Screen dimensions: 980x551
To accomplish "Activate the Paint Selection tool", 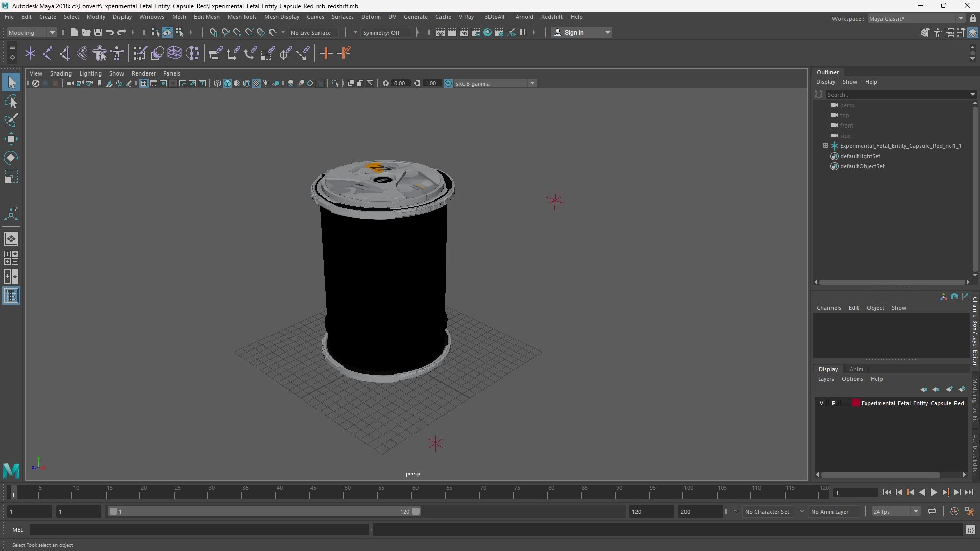I will tap(11, 120).
